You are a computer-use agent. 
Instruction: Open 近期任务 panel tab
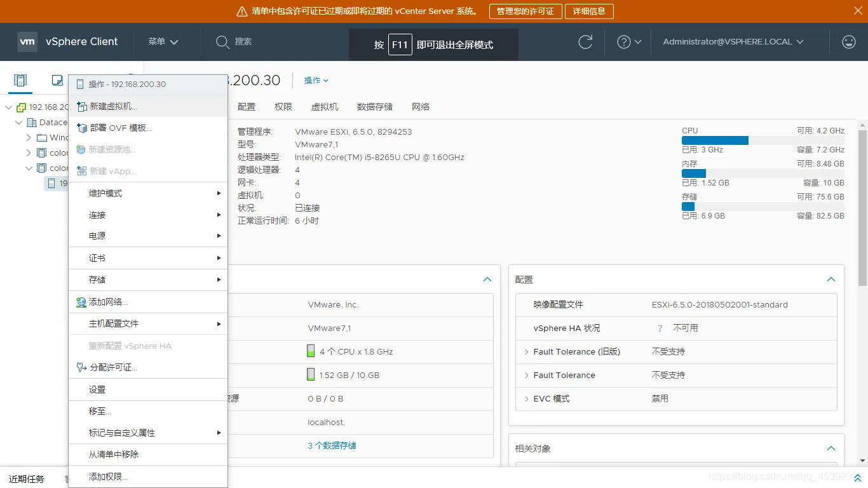click(x=27, y=479)
